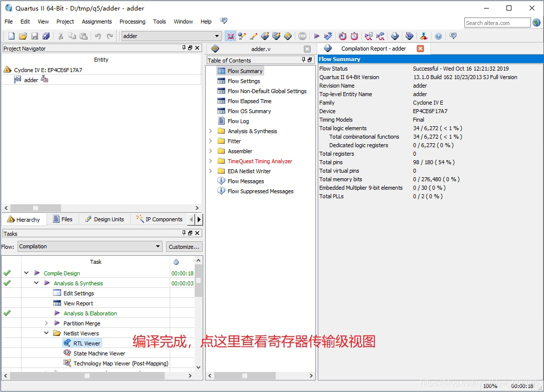Expand the Partition Merge task
Viewport: 544px width, 392px height.
pos(47,323)
